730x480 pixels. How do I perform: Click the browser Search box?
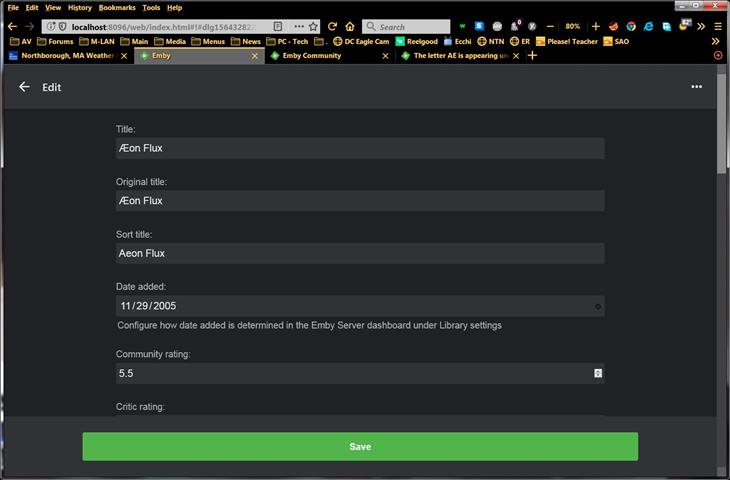[x=406, y=27]
